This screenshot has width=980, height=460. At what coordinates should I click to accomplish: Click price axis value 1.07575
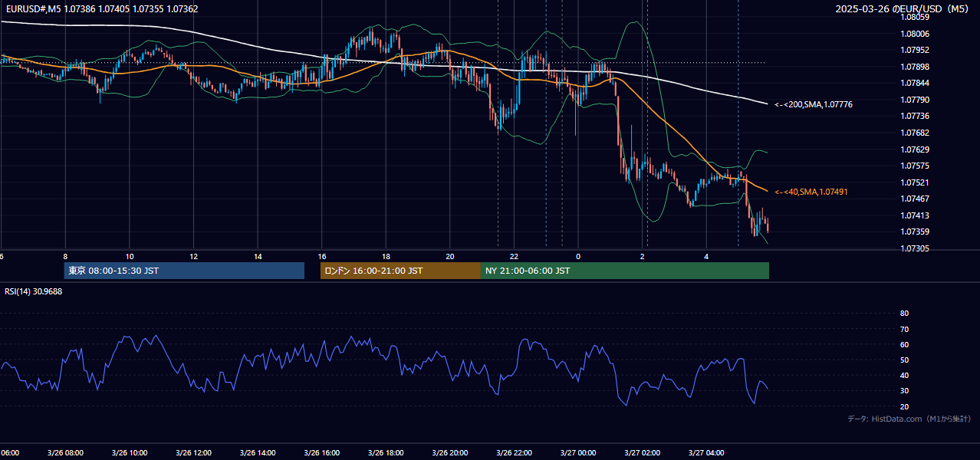[x=915, y=166]
